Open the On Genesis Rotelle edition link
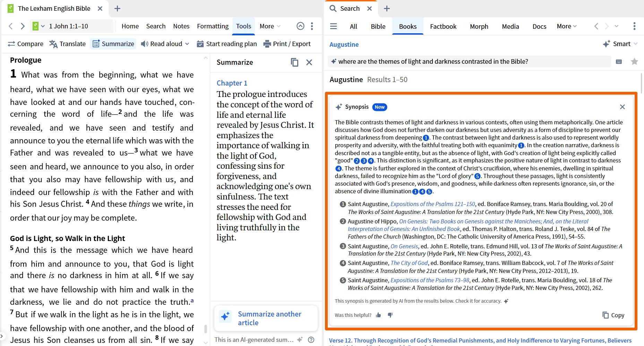The height and width of the screenshot is (346, 644). click(404, 246)
